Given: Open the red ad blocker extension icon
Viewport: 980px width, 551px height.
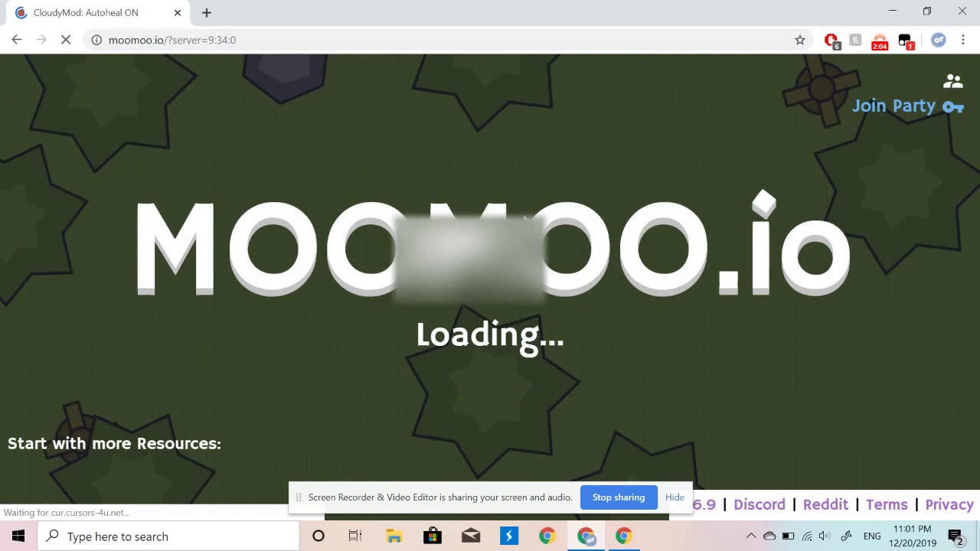Looking at the screenshot, I should click(x=831, y=41).
